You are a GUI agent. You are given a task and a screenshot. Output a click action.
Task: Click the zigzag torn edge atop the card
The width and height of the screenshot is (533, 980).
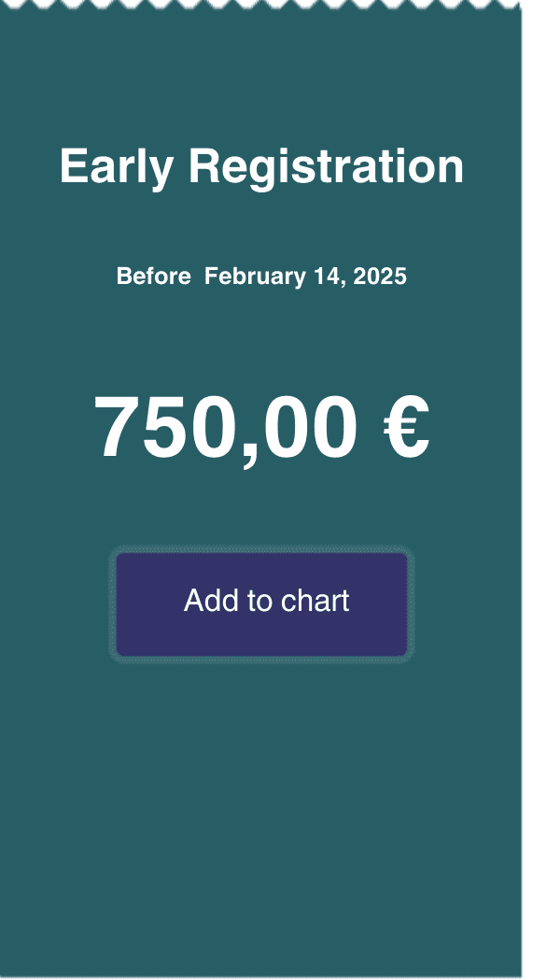pos(260,5)
